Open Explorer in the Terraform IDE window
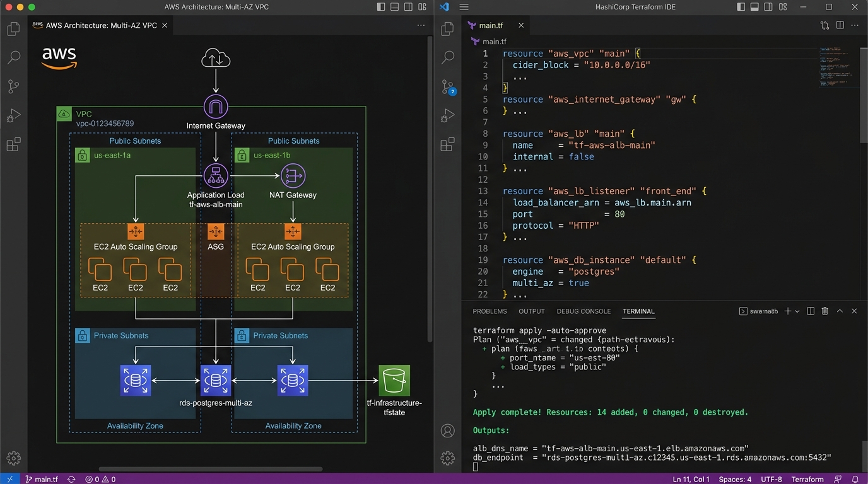The image size is (868, 484). click(x=448, y=29)
